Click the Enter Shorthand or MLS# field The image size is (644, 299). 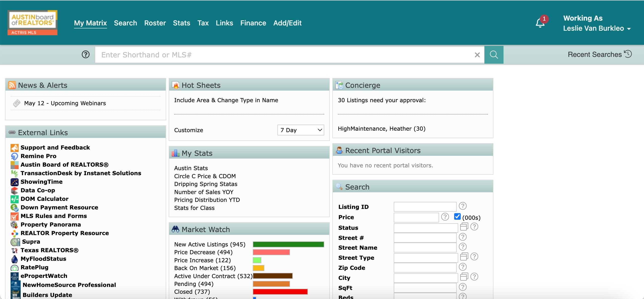284,55
